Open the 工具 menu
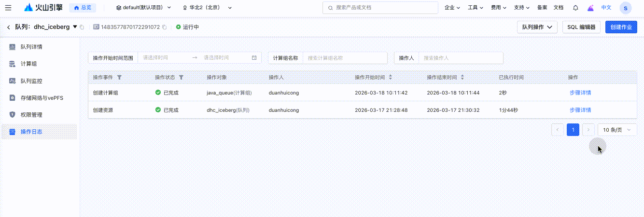 tap(475, 8)
